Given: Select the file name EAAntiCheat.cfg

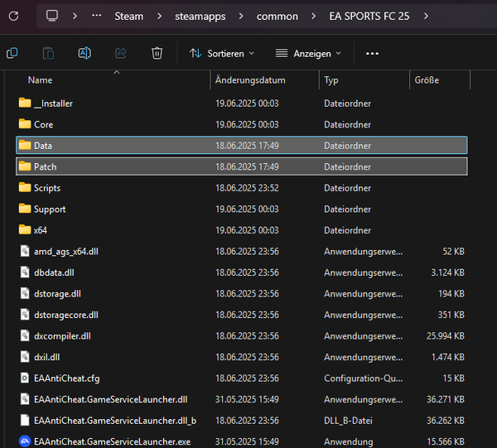Looking at the screenshot, I should [x=66, y=378].
